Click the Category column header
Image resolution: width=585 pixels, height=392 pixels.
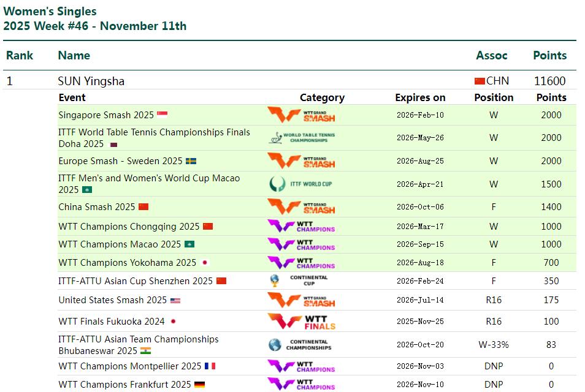point(322,97)
